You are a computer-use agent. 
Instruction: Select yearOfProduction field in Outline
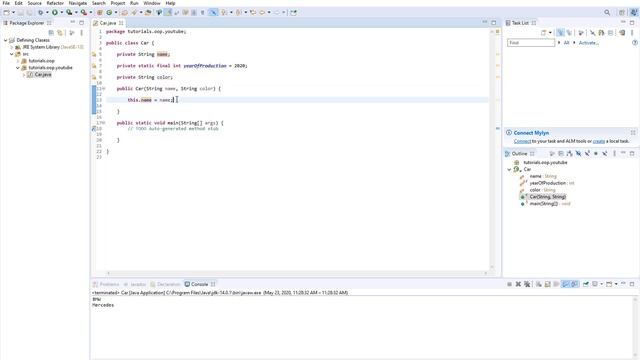point(548,183)
